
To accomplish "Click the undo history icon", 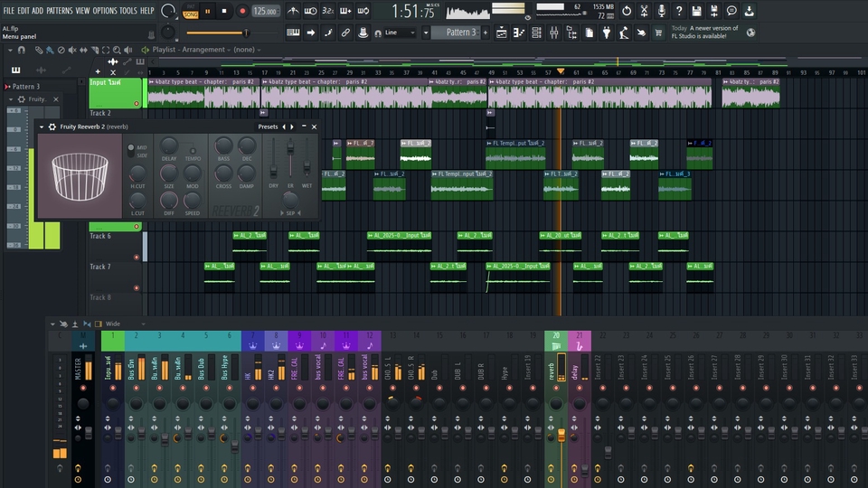I will (x=626, y=11).
